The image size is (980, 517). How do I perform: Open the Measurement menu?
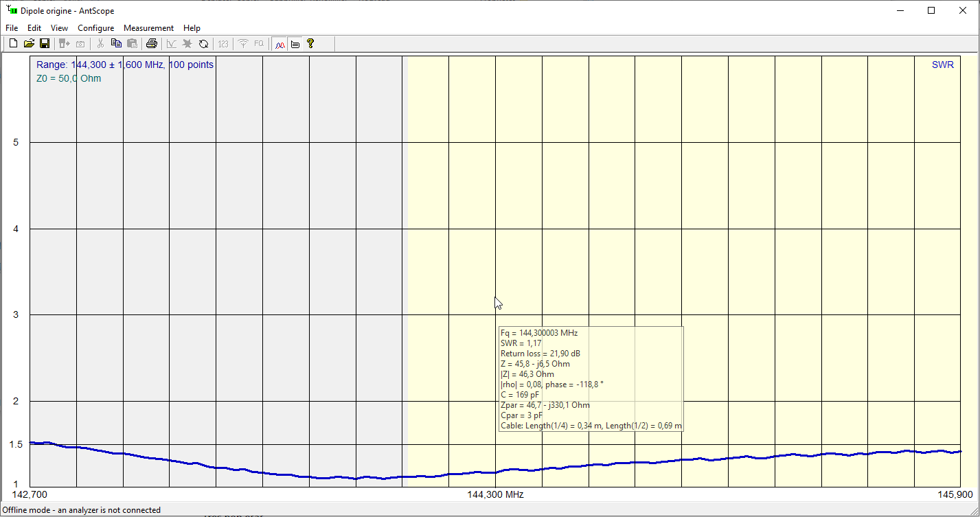click(x=148, y=28)
